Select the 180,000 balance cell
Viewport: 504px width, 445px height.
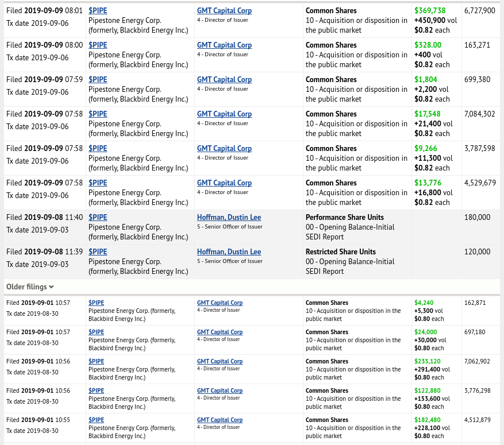pyautogui.click(x=478, y=218)
